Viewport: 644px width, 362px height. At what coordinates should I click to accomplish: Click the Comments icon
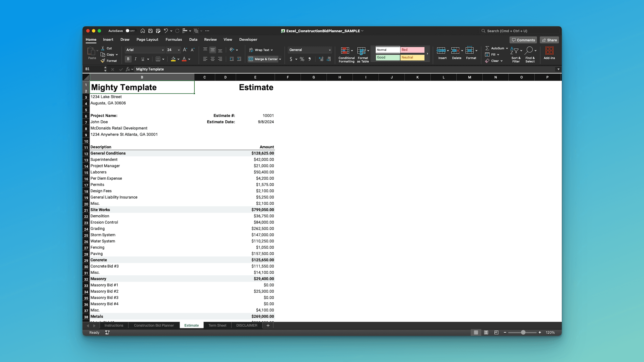[523, 40]
